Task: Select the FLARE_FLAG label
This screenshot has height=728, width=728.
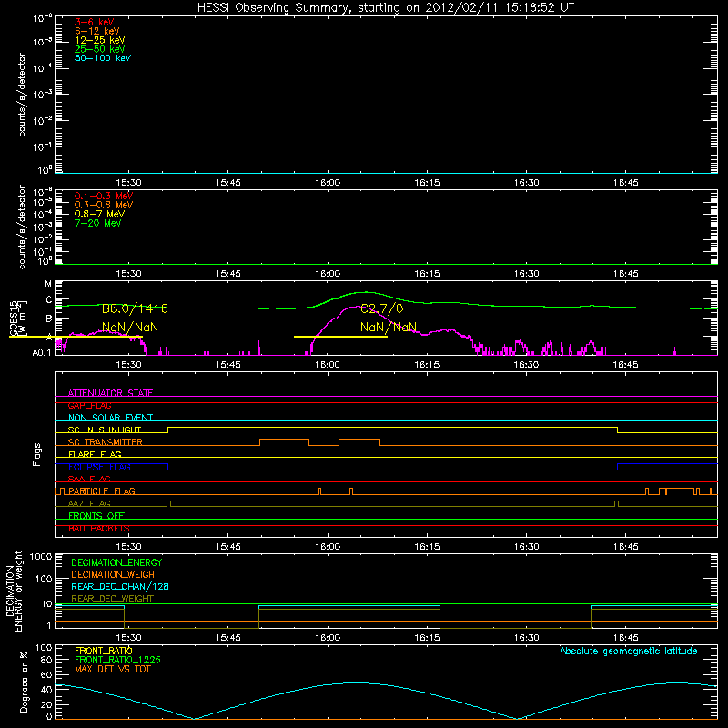Action: [95, 454]
